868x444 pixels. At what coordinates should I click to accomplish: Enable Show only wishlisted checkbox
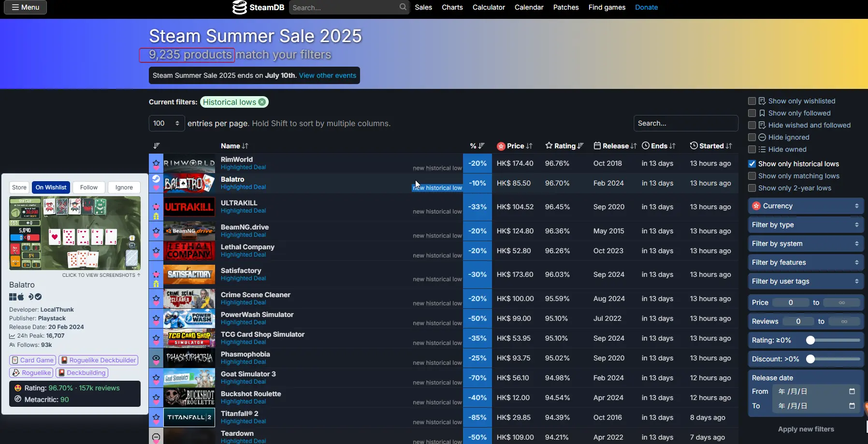point(752,101)
